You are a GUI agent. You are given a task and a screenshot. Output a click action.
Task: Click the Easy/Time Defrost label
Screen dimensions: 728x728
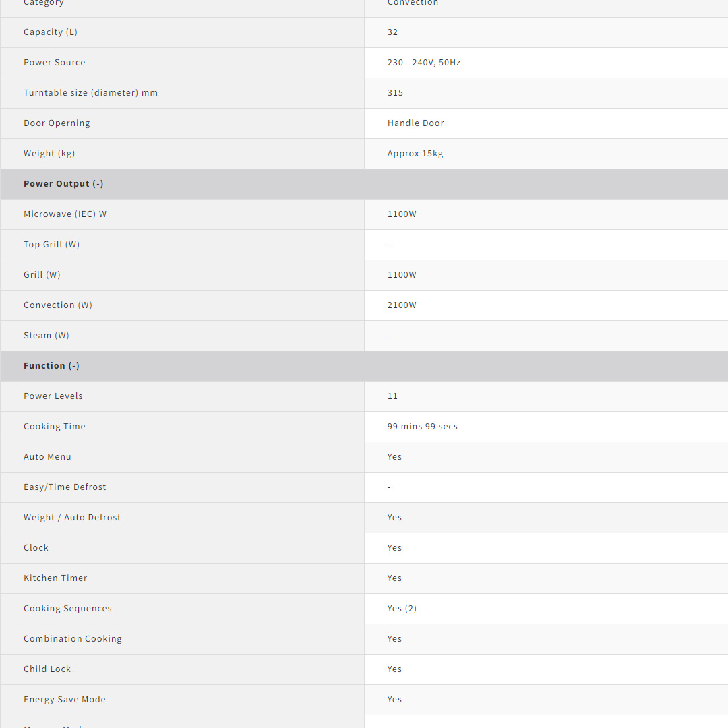coord(65,487)
